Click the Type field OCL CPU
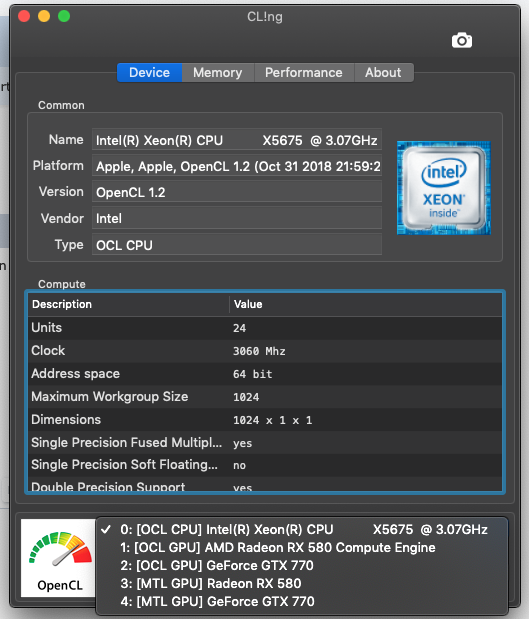The width and height of the screenshot is (529, 619). point(237,244)
